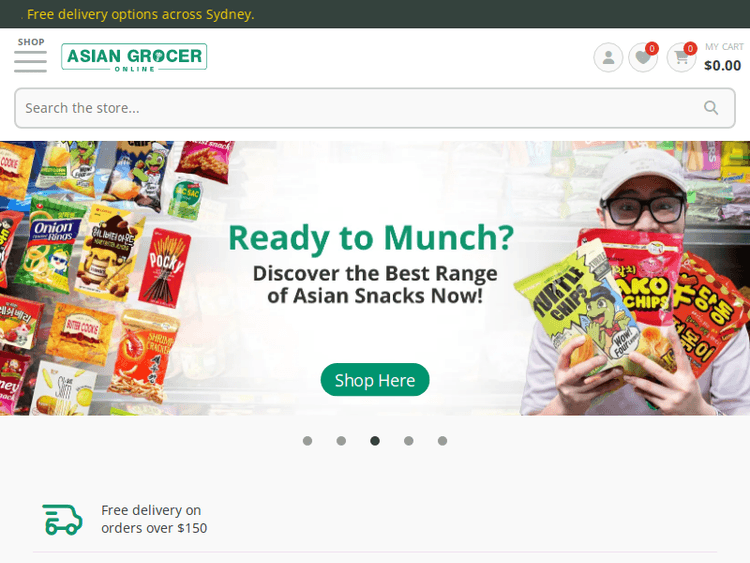Click the Ready to Munch banner image
Image resolution: width=750 pixels, height=563 pixels.
pos(375,278)
